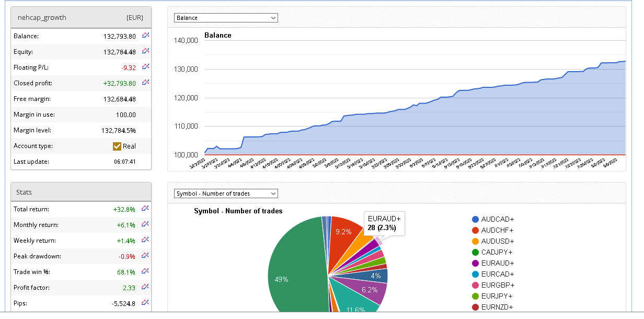Image resolution: width=644 pixels, height=319 pixels.
Task: Click the chart icon next to Balance
Action: tap(146, 36)
